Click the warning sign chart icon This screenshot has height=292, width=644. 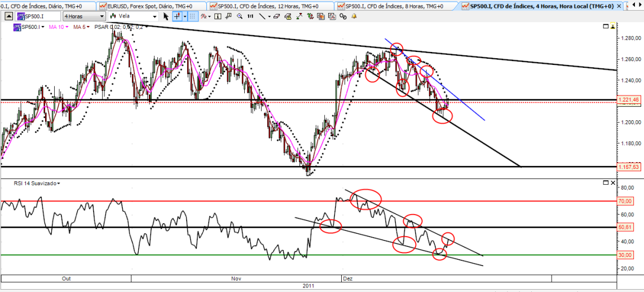pyautogui.click(x=288, y=16)
